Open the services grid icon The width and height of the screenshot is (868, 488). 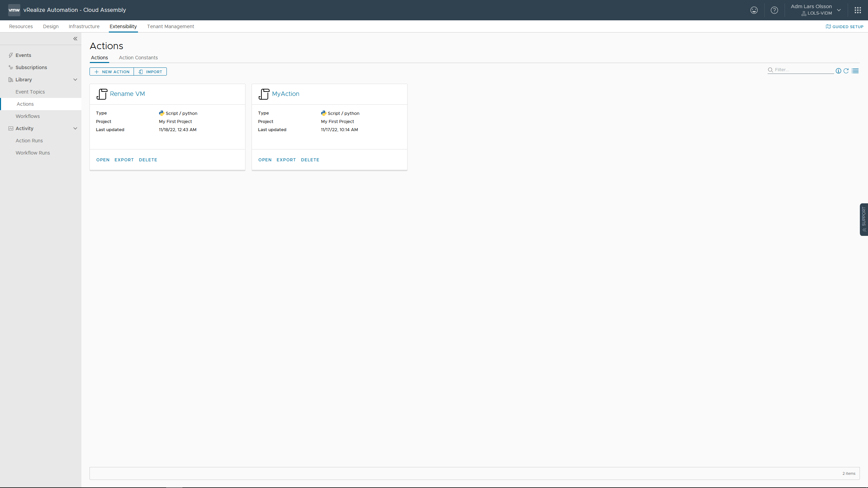[857, 10]
